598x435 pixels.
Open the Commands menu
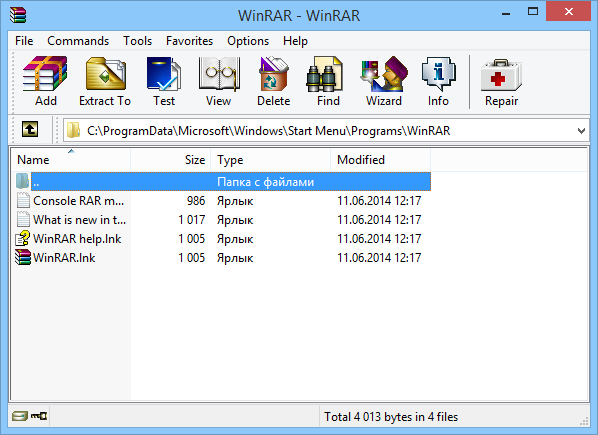pos(78,41)
